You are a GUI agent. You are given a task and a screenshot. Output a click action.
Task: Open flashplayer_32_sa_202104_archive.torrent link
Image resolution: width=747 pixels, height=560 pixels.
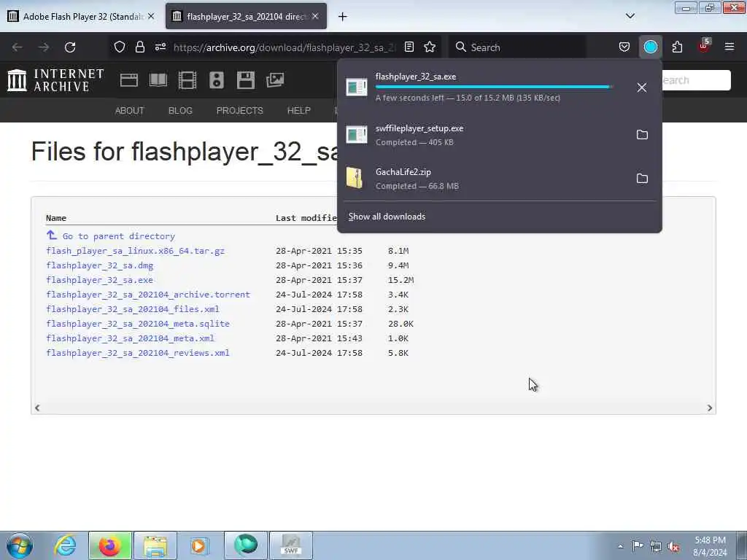pyautogui.click(x=148, y=295)
